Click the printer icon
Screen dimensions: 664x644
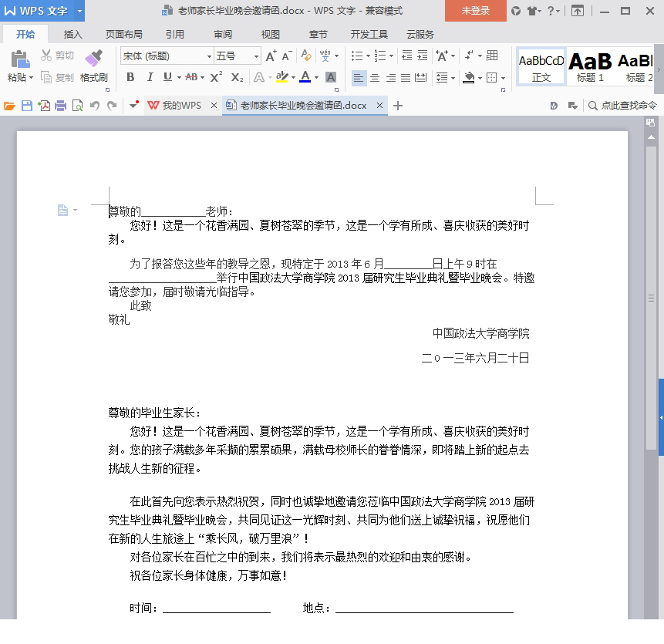pyautogui.click(x=61, y=106)
